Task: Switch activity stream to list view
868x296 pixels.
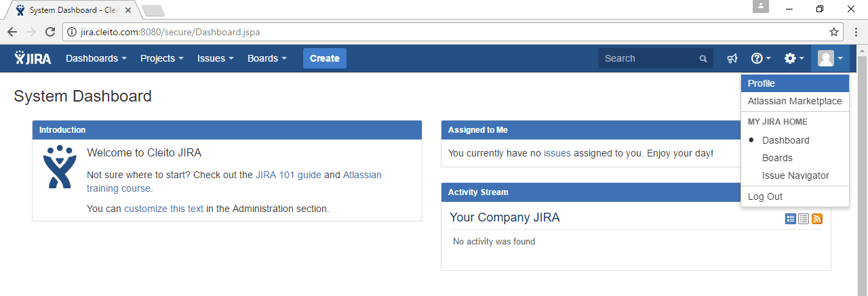Action: tap(804, 219)
